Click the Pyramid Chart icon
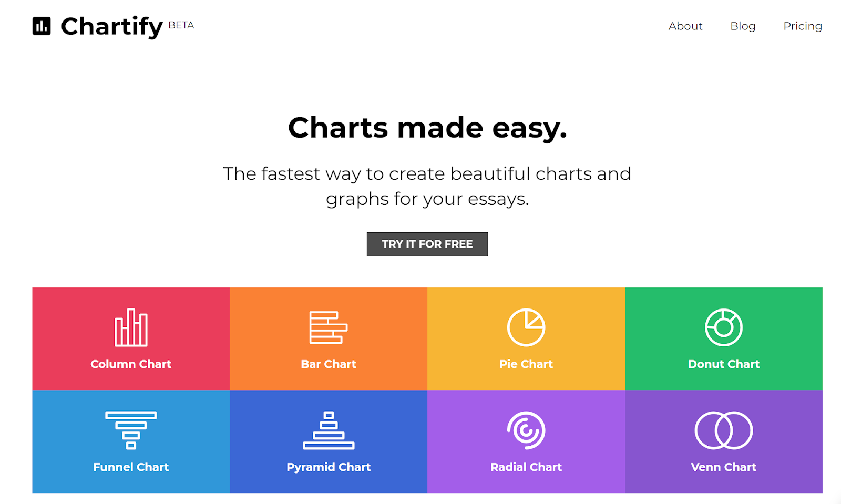This screenshot has width=841, height=504. coord(328,429)
